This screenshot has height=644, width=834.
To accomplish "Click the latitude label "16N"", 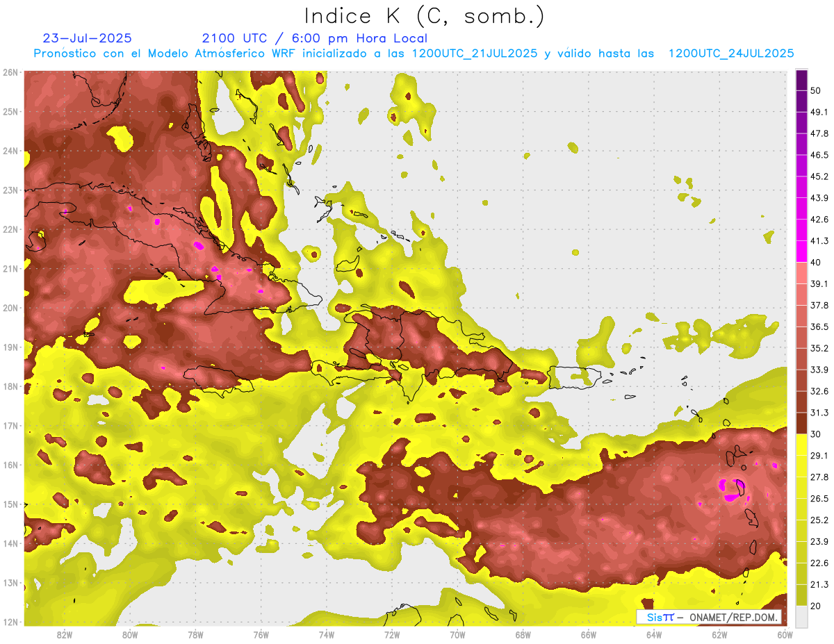I will [10, 465].
